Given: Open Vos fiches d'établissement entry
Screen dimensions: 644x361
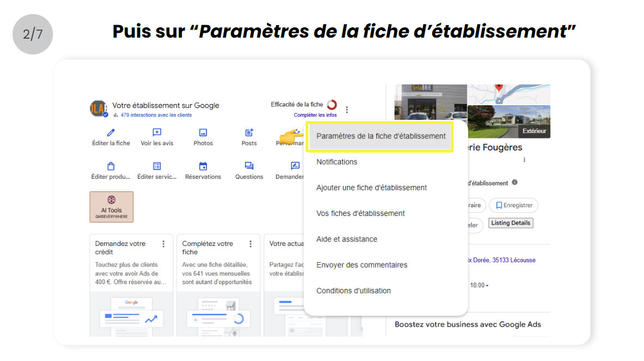Looking at the screenshot, I should click(360, 213).
